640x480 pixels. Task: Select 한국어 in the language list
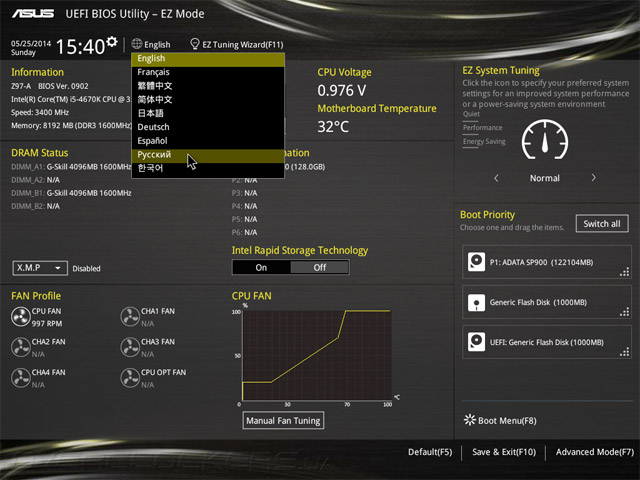pos(208,168)
